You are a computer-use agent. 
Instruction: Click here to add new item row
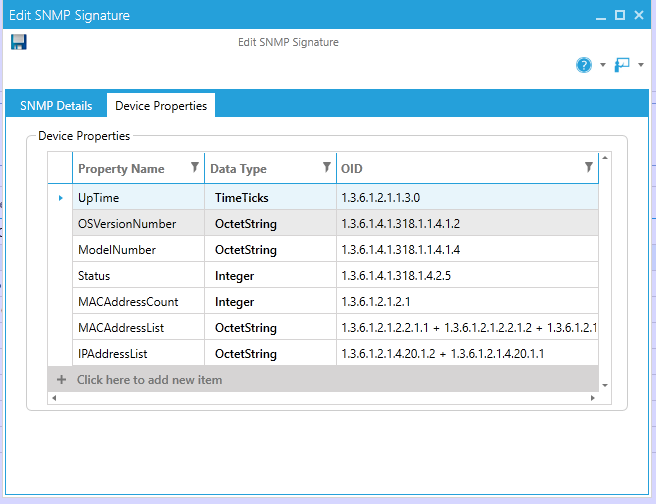pos(323,379)
